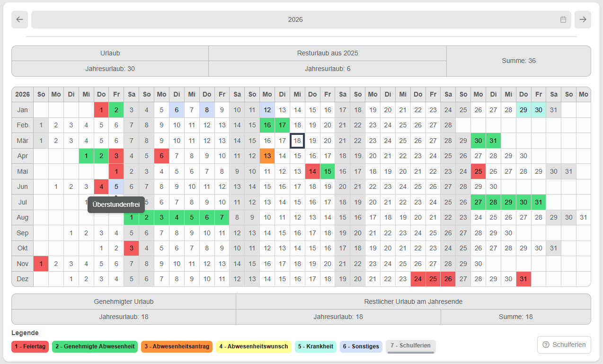The height and width of the screenshot is (364, 603).
Task: Select the 4 - Abwesenheitswunsch legend chip
Action: [253, 346]
